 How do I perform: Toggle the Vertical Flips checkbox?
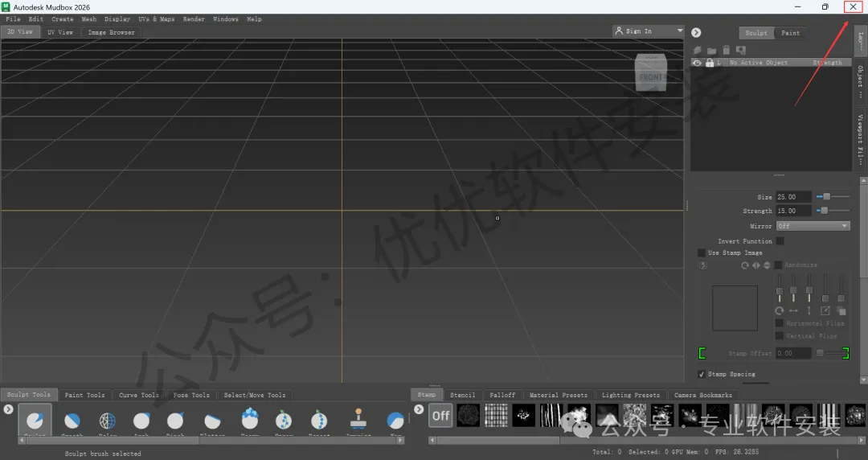coord(780,336)
